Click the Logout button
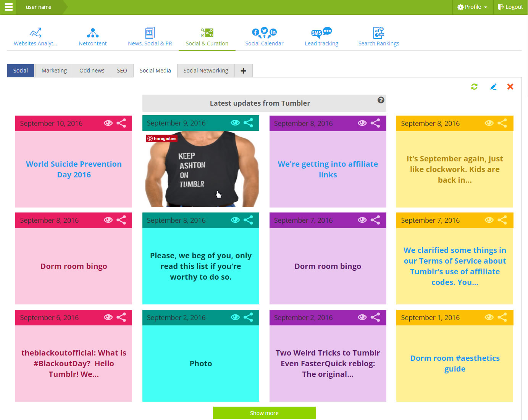The image size is (528, 420). pyautogui.click(x=510, y=7)
